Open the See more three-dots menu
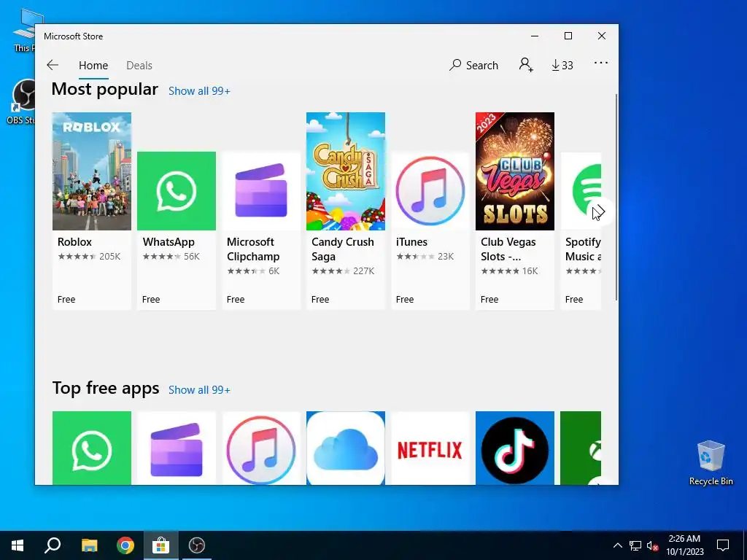Image resolution: width=747 pixels, height=560 pixels. coord(601,63)
